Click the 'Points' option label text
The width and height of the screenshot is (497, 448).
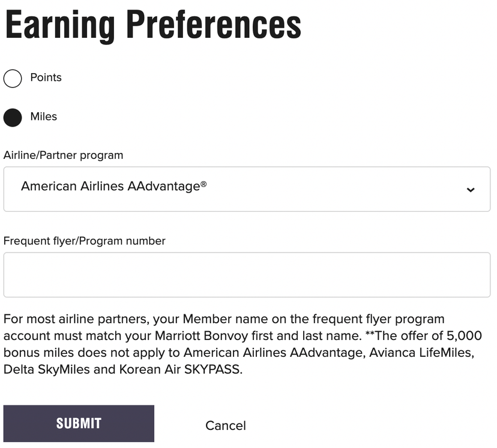tap(46, 77)
